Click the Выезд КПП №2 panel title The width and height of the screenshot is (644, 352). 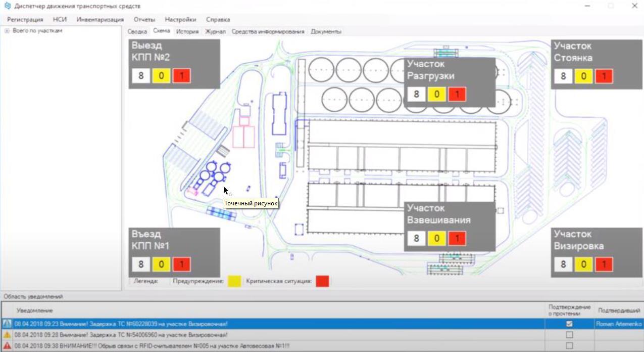click(151, 51)
